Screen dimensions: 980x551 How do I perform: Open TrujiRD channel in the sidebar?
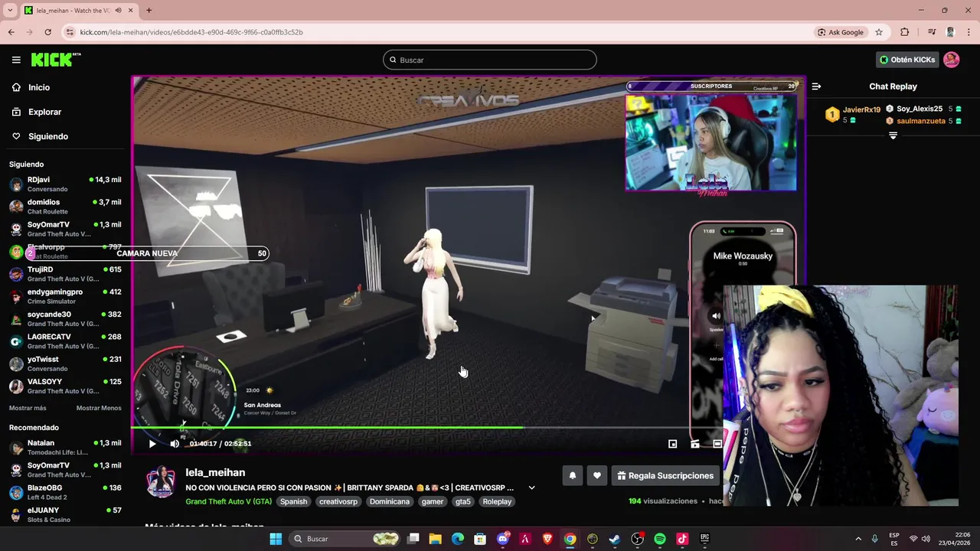tap(65, 274)
